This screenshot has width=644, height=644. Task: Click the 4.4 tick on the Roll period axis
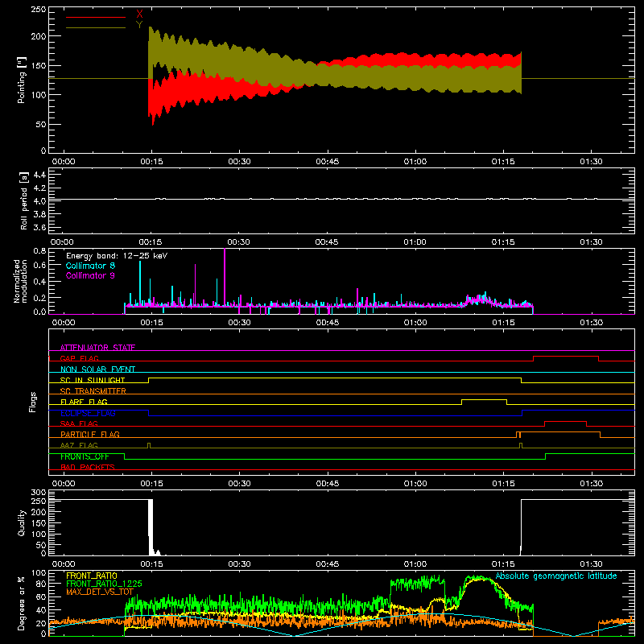pyautogui.click(x=39, y=175)
